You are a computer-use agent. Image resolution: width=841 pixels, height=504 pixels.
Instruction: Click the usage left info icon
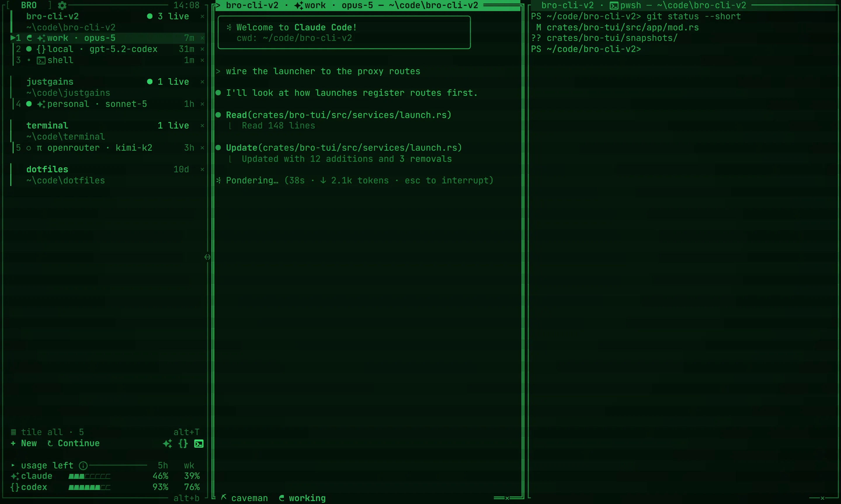pyautogui.click(x=83, y=466)
